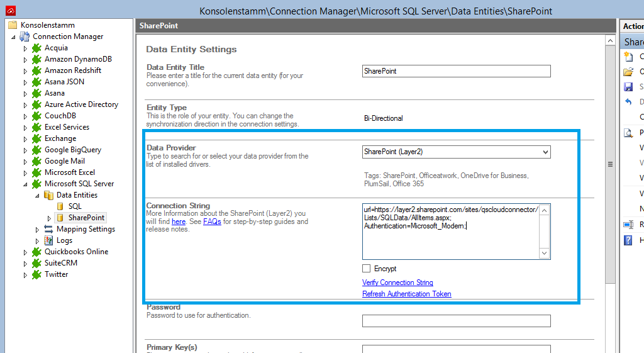Click the SharePoint panel header
Screen dimensions: 644x353
coord(376,26)
